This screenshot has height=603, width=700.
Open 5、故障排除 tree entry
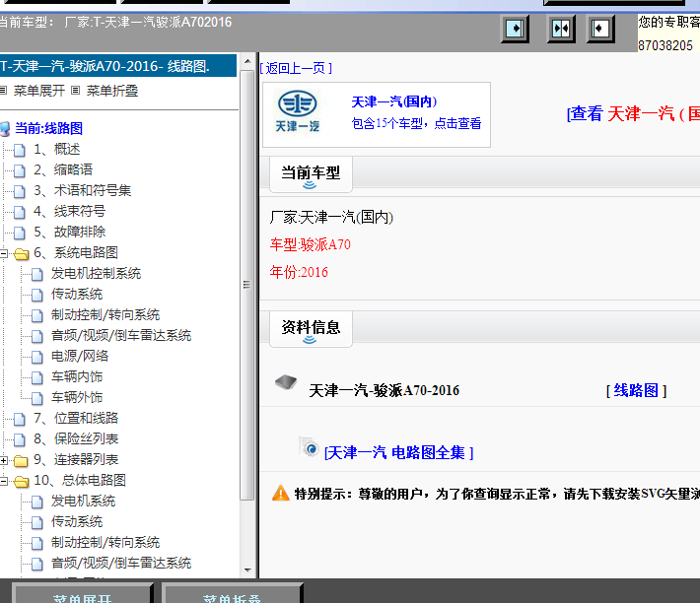coord(69,232)
